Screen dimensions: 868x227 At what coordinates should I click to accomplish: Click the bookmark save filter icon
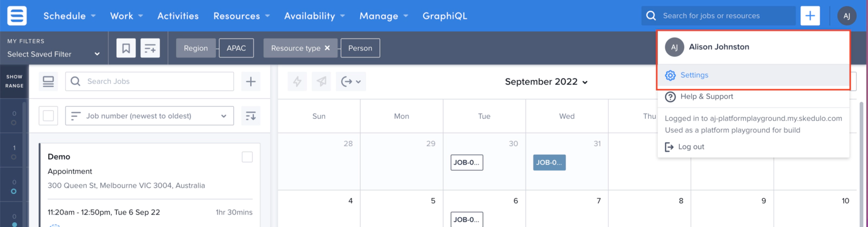126,48
